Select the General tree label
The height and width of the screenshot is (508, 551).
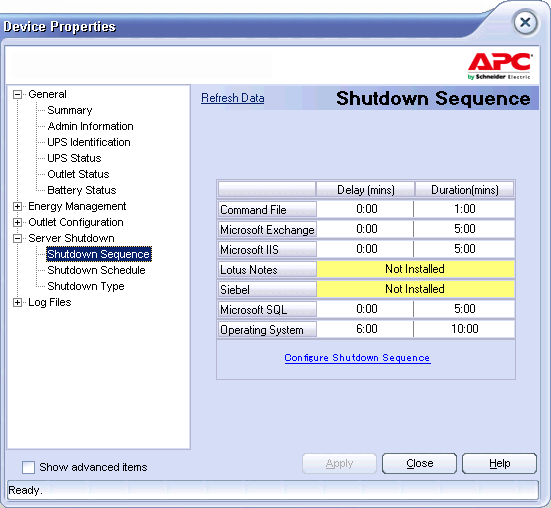(x=47, y=94)
